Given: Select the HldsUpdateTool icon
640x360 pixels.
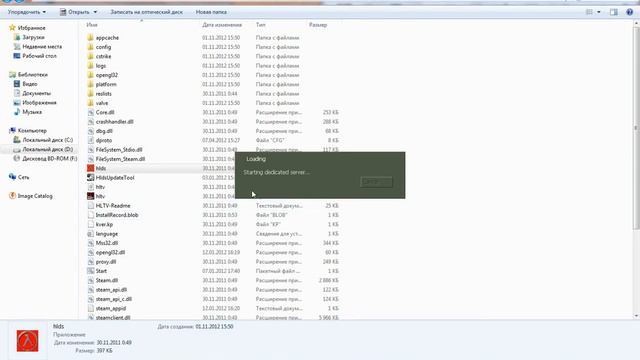Looking at the screenshot, I should [x=91, y=178].
